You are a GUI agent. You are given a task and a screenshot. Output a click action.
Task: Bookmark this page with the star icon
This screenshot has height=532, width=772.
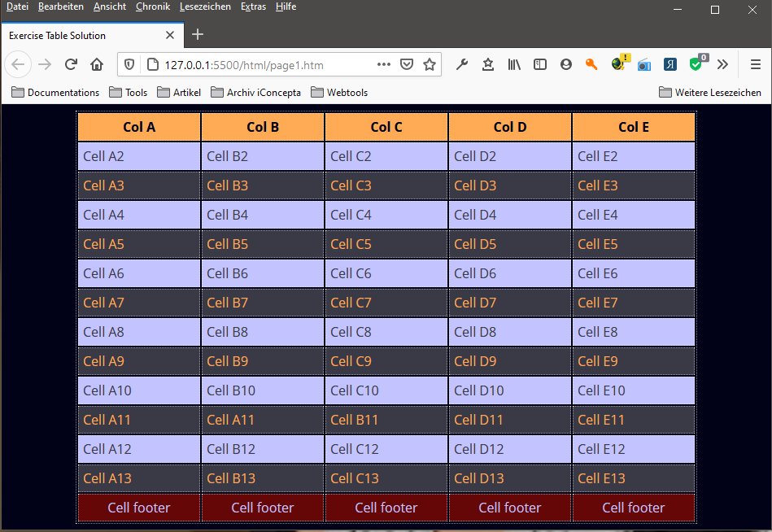pos(430,65)
